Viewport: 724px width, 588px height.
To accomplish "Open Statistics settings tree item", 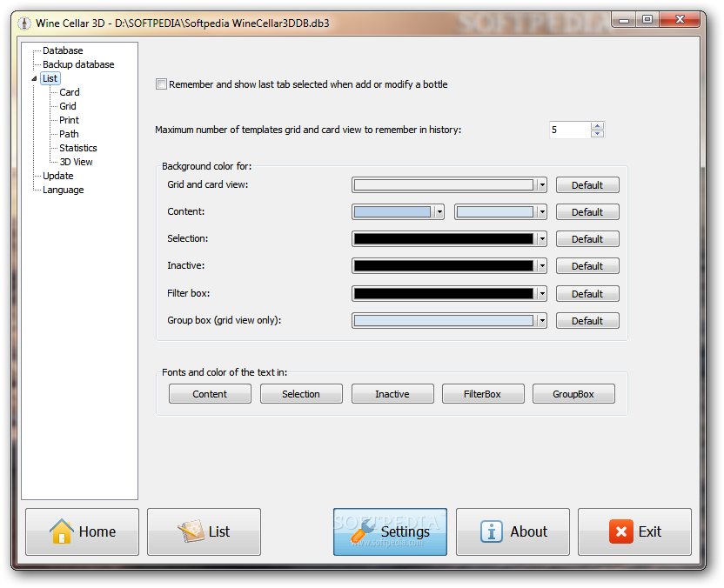I will point(78,148).
